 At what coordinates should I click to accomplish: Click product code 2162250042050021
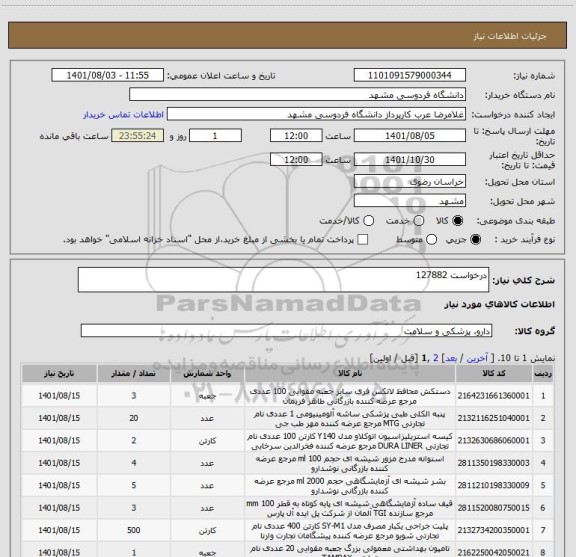493,552
